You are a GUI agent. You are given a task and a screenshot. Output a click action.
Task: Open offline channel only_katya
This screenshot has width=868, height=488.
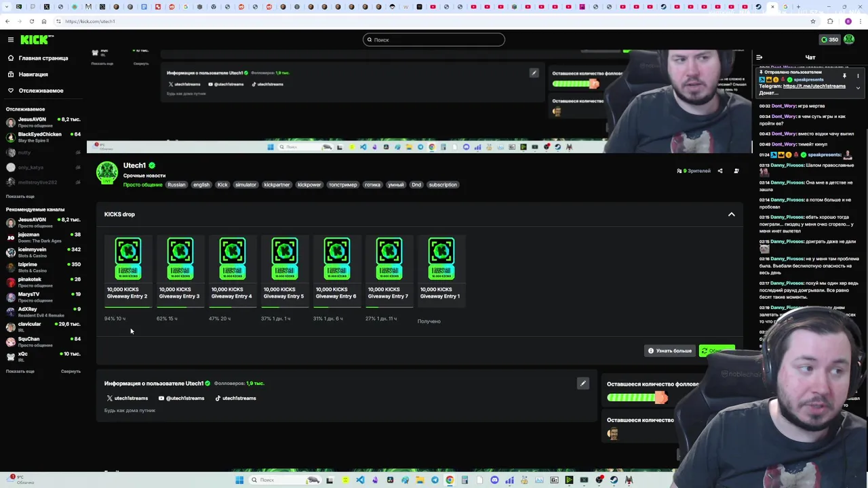(x=43, y=167)
